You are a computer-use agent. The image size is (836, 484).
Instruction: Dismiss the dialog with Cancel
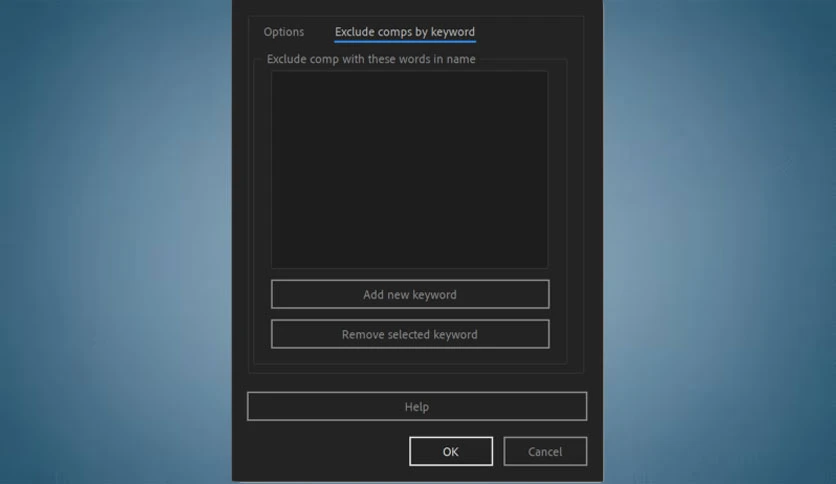[545, 451]
